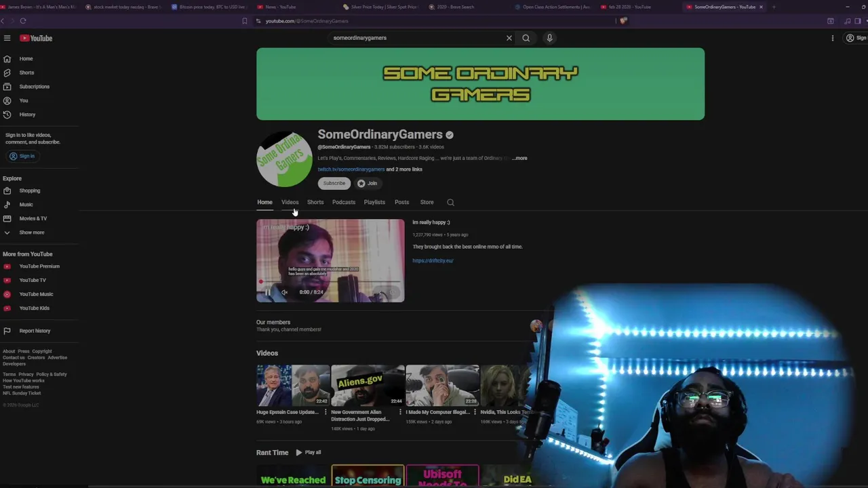Pause the featured video
The height and width of the screenshot is (488, 868).
click(x=267, y=292)
